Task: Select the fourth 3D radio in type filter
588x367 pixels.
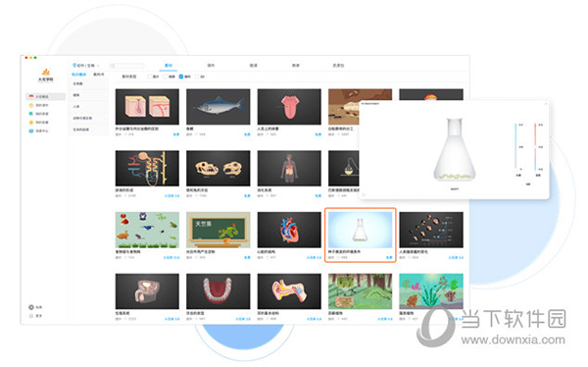Action: click(197, 77)
